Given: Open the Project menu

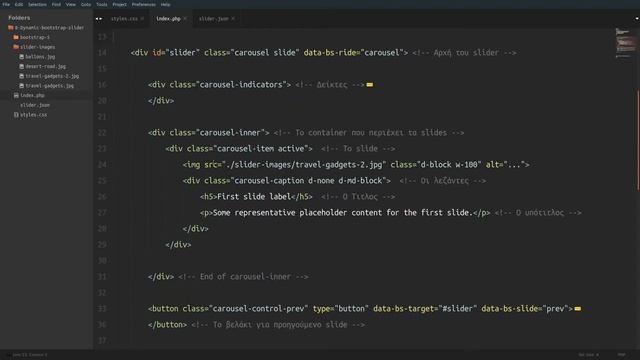Looking at the screenshot, I should point(120,4).
